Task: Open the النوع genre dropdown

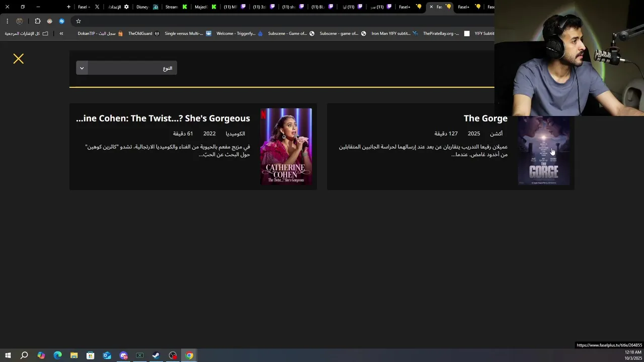Action: point(126,68)
